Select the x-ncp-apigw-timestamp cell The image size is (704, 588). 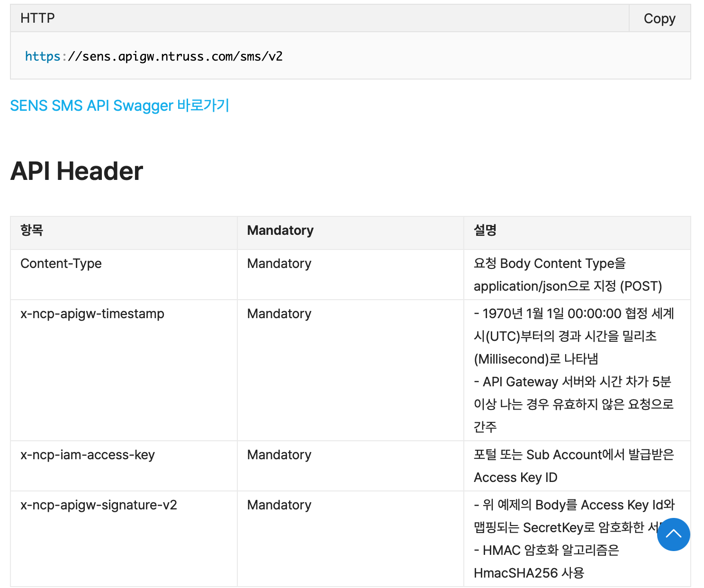coord(92,314)
